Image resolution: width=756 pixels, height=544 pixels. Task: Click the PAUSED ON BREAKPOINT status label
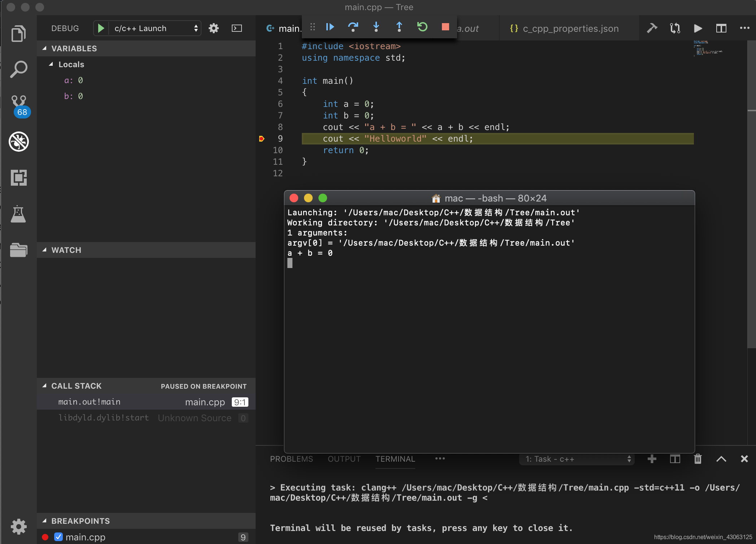coord(204,386)
